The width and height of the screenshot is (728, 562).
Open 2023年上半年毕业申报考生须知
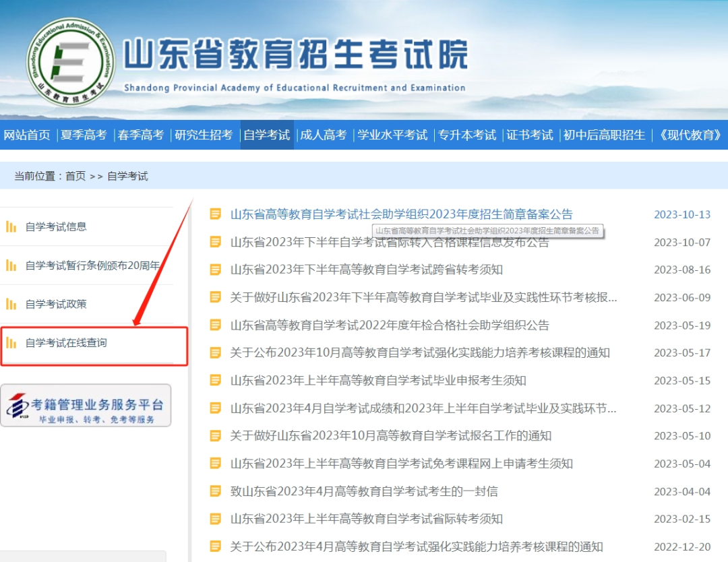378,380
